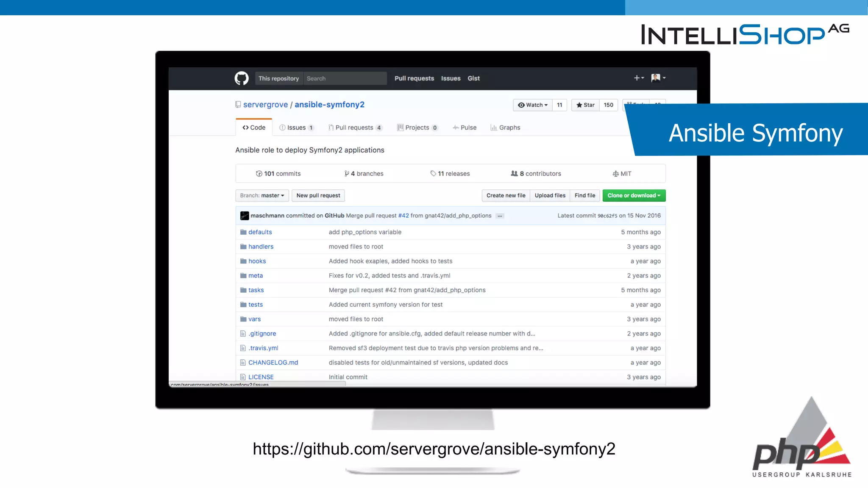Open the defaults folder

tap(260, 232)
